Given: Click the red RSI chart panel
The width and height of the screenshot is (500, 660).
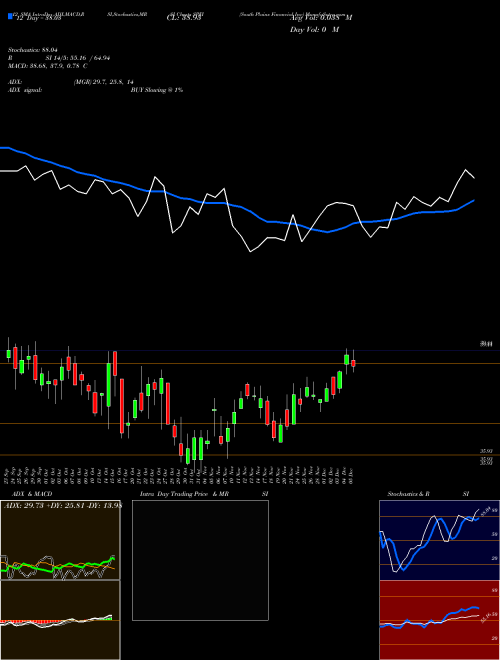Looking at the screenshot, I should coord(439,620).
